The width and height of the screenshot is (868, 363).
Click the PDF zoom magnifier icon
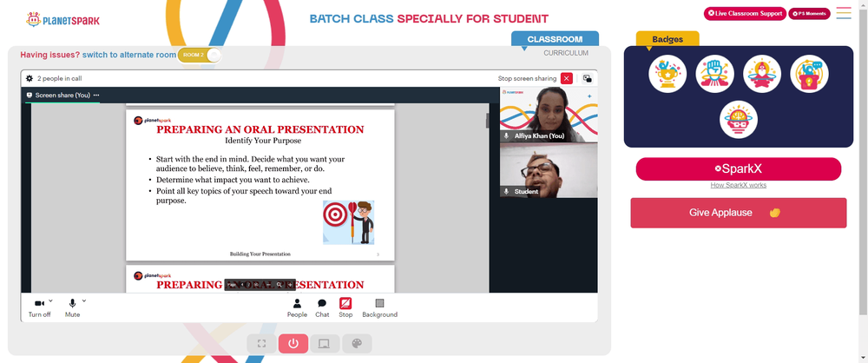[279, 284]
